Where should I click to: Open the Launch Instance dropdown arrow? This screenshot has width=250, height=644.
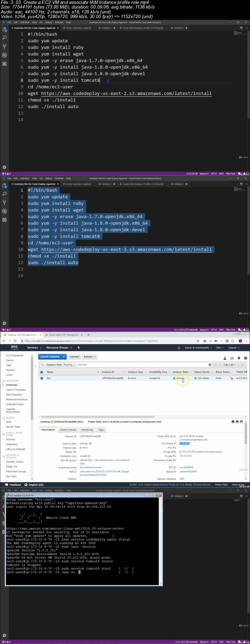click(x=64, y=357)
